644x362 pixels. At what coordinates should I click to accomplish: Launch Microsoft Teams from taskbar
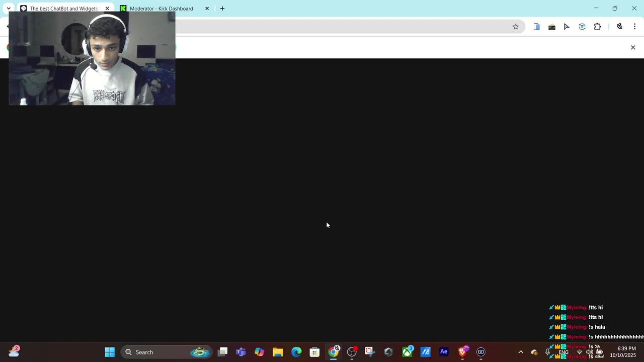(241, 352)
